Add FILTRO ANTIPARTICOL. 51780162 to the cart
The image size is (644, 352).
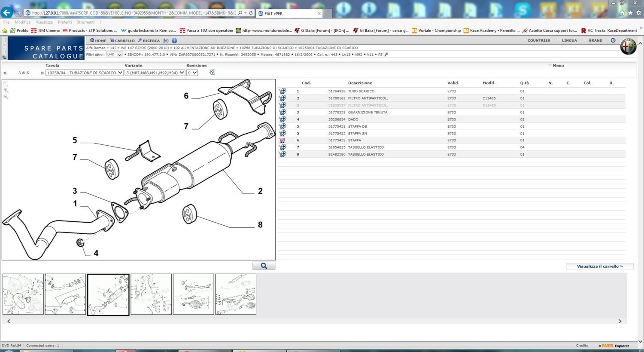pos(283,98)
